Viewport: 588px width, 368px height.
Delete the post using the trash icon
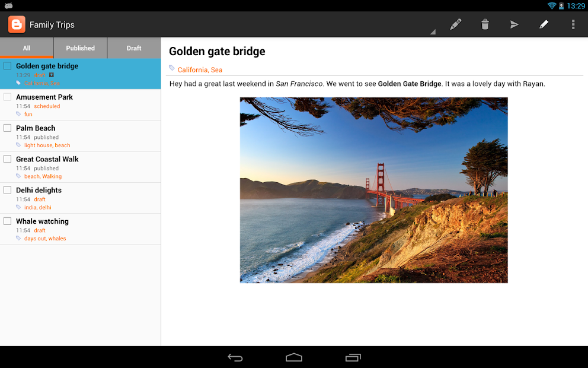coord(485,24)
